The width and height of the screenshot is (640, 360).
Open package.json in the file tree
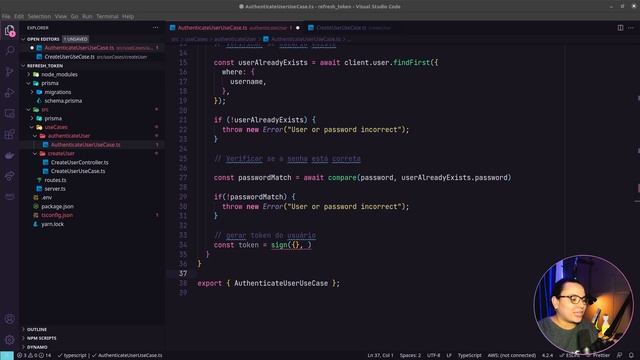point(57,207)
